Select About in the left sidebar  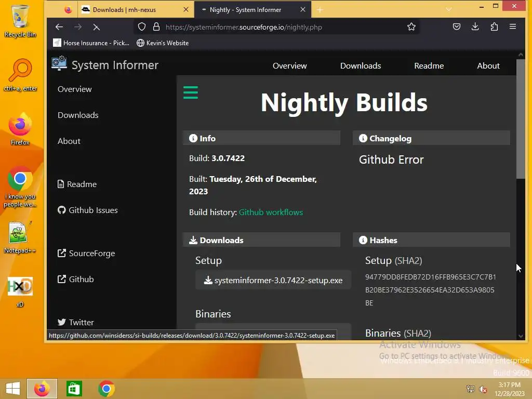pos(69,141)
